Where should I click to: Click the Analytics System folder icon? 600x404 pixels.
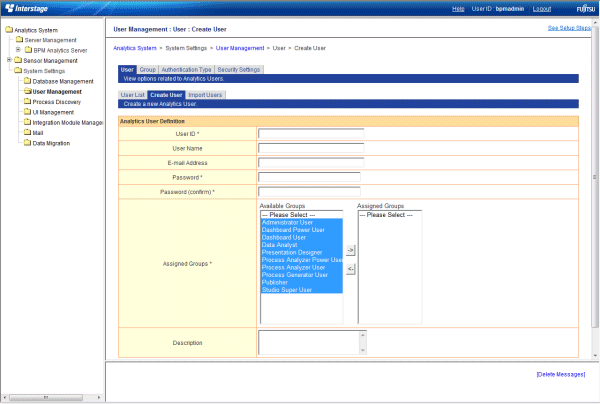pyautogui.click(x=9, y=29)
